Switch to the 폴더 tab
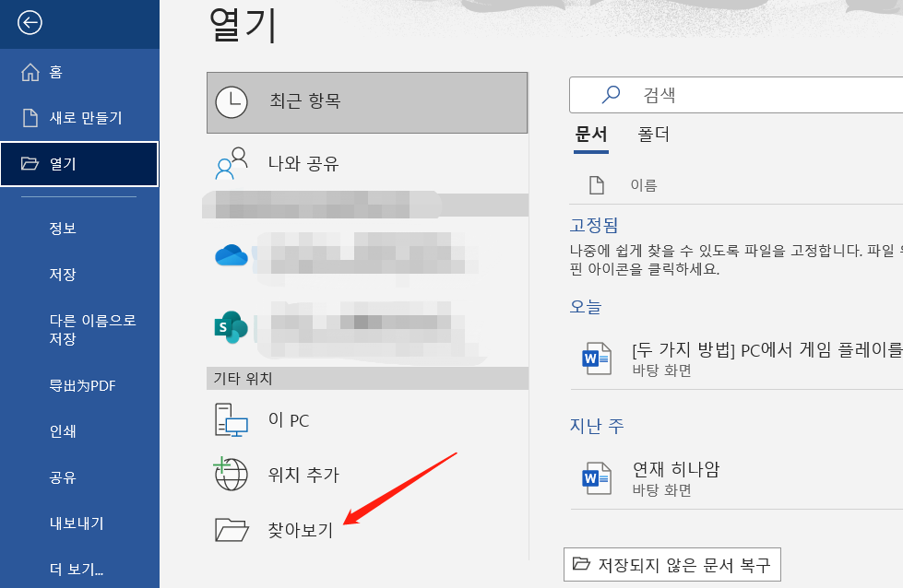The width and height of the screenshot is (903, 588). tap(655, 134)
